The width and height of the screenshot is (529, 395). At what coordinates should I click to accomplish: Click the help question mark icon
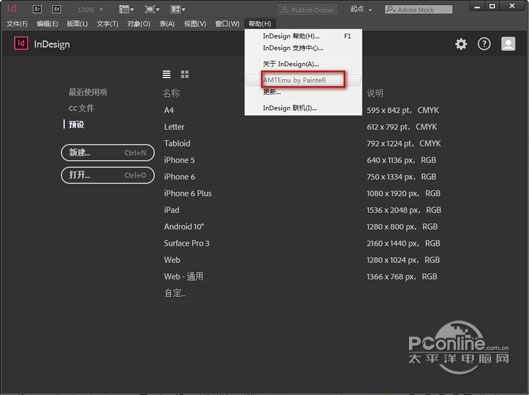[484, 44]
